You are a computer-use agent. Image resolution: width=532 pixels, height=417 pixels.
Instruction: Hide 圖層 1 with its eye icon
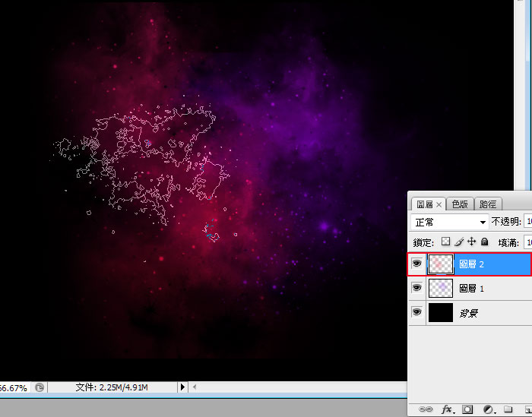[416, 288]
